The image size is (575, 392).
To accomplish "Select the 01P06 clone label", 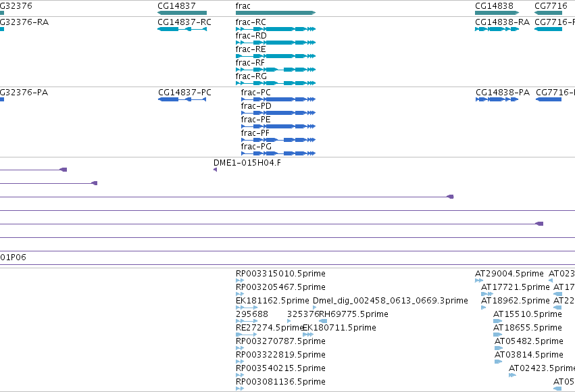I will click(14, 258).
